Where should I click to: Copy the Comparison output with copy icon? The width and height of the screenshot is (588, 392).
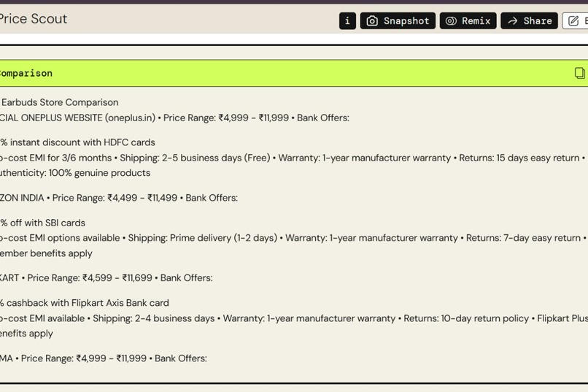[x=579, y=73]
